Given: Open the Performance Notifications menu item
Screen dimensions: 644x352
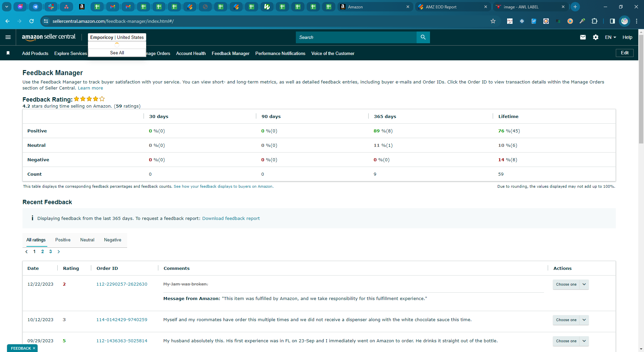Looking at the screenshot, I should click(x=280, y=53).
